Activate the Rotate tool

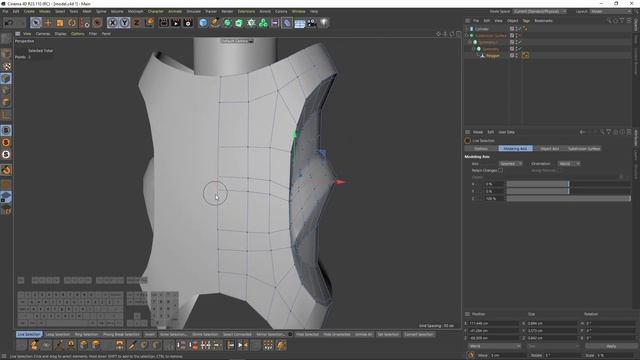coord(72,23)
